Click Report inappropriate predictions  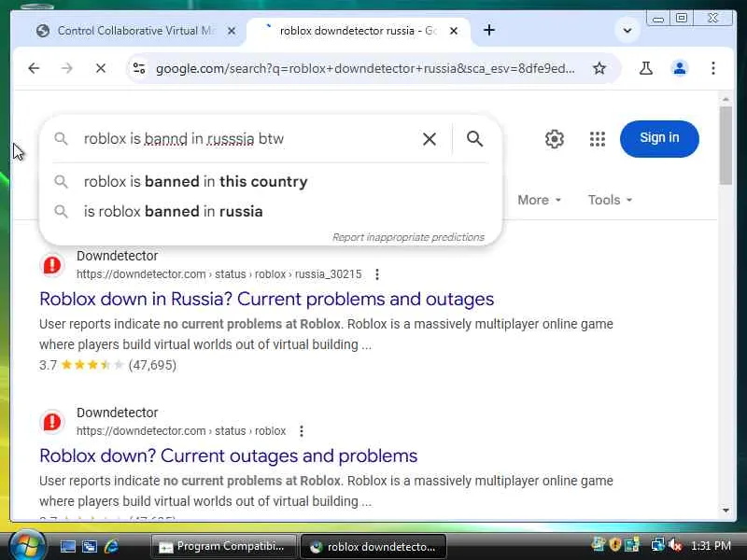click(x=408, y=237)
